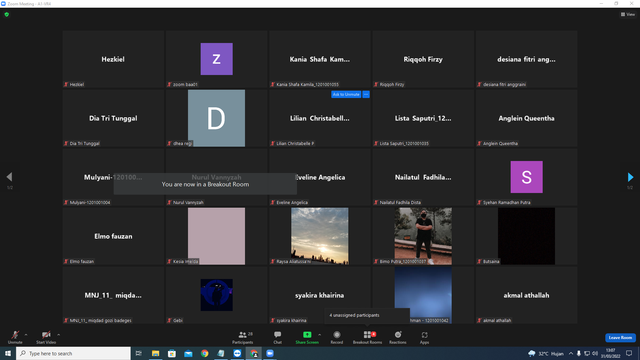640x360 pixels.
Task: Click Dia Tri Tunggal tile
Action: (x=113, y=118)
